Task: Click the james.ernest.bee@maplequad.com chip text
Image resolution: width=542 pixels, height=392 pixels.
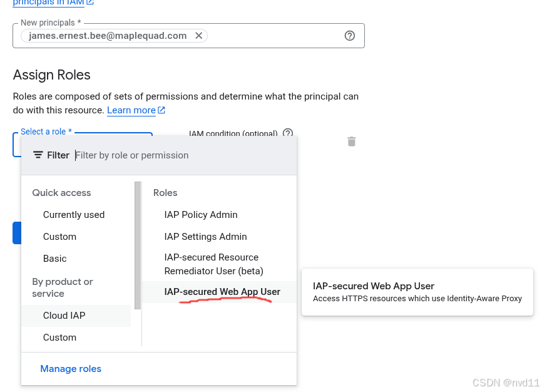Action: (108, 36)
